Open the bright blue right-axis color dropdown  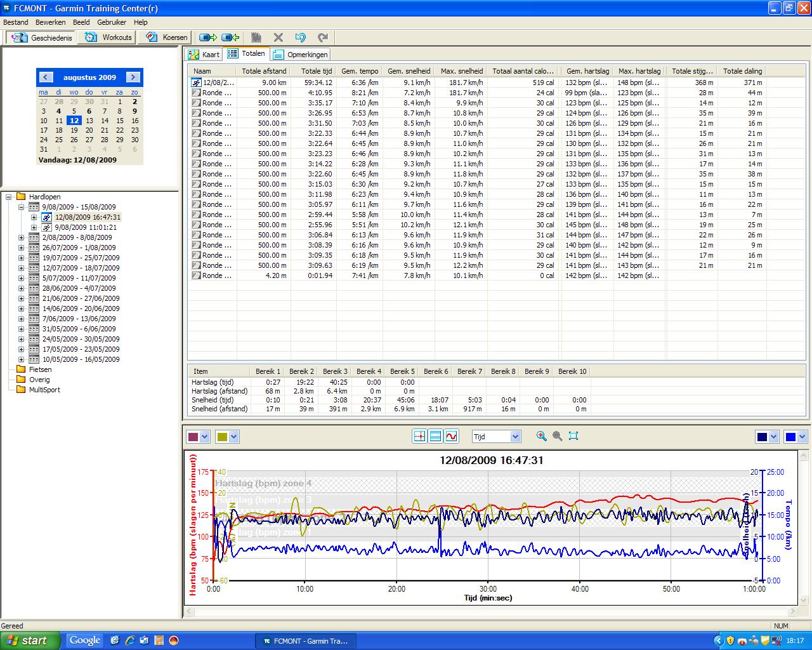click(x=802, y=437)
